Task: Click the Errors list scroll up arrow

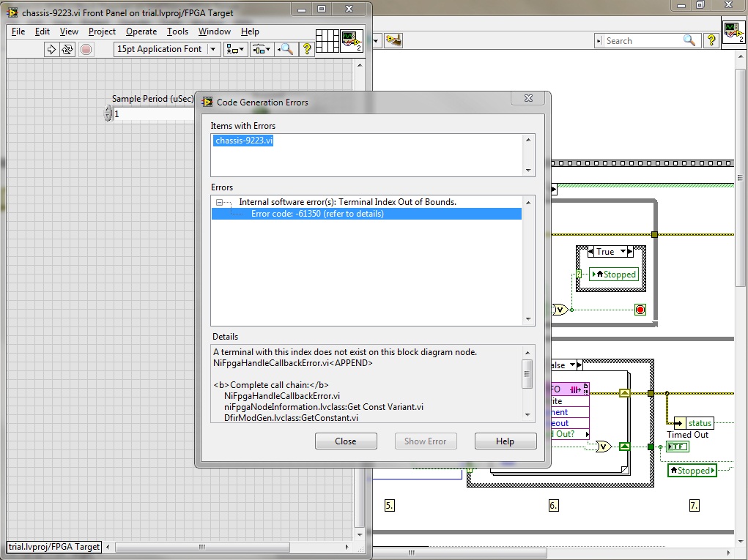Action: click(528, 203)
